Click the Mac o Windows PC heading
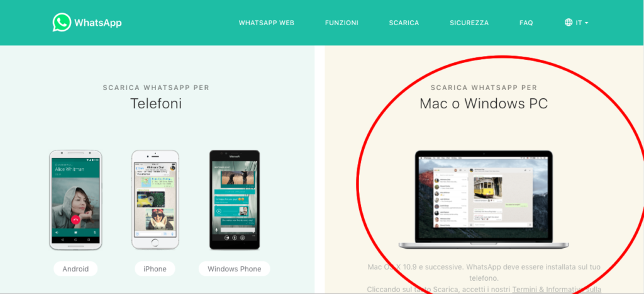The height and width of the screenshot is (294, 644). tap(484, 104)
